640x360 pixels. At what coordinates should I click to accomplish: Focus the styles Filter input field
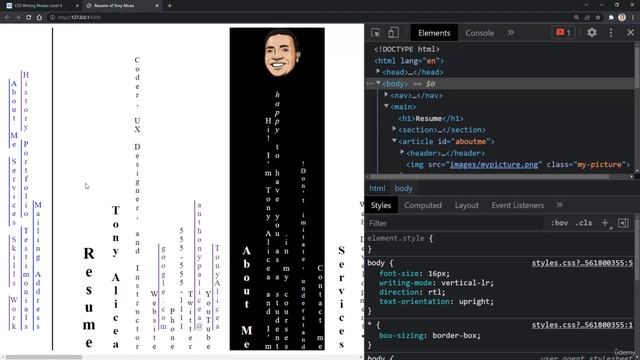[455, 223]
